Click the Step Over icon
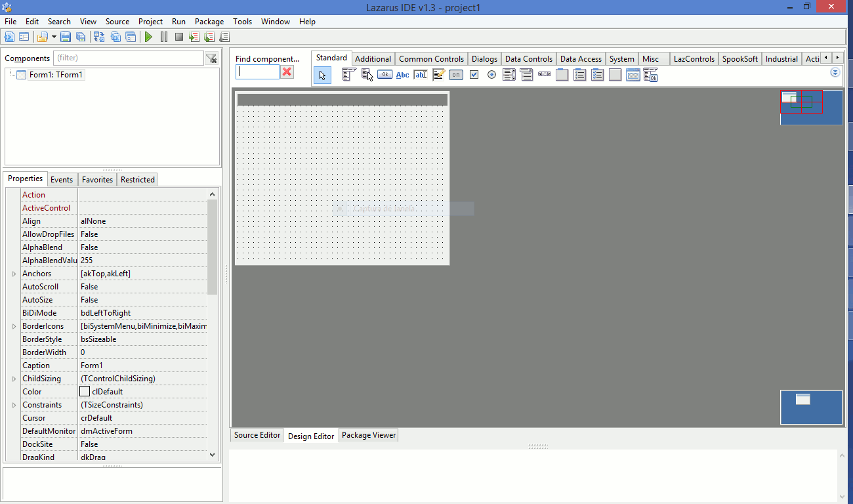 (209, 37)
